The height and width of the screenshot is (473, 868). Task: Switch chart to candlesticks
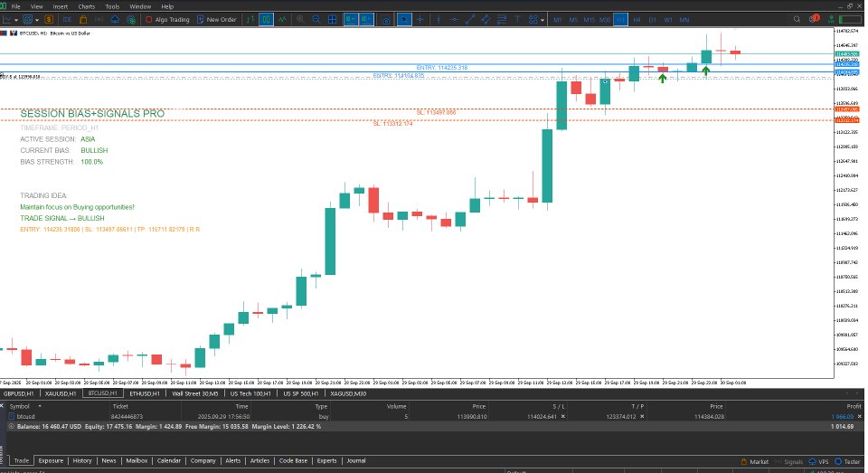266,19
